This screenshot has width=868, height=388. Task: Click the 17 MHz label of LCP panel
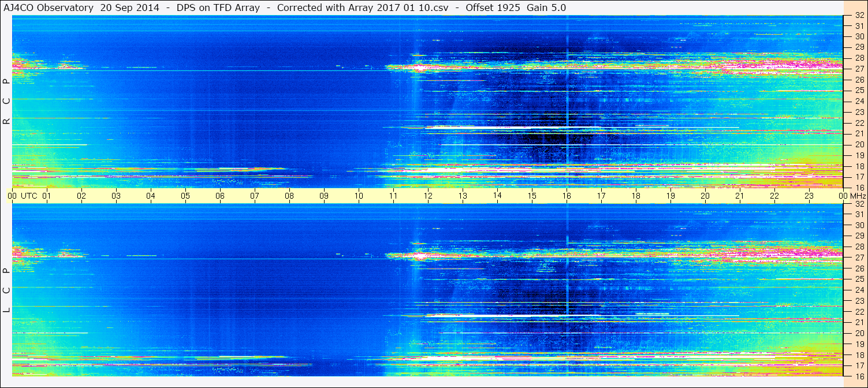859,365
